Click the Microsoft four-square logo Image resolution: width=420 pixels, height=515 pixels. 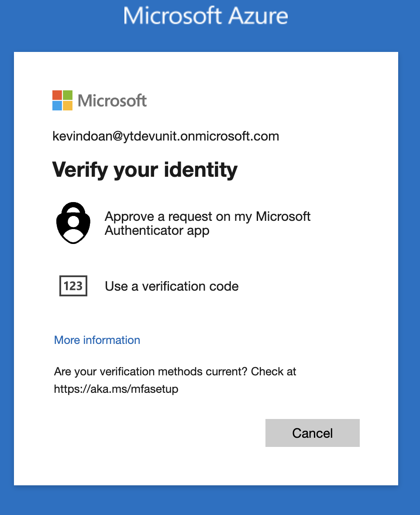click(x=62, y=100)
